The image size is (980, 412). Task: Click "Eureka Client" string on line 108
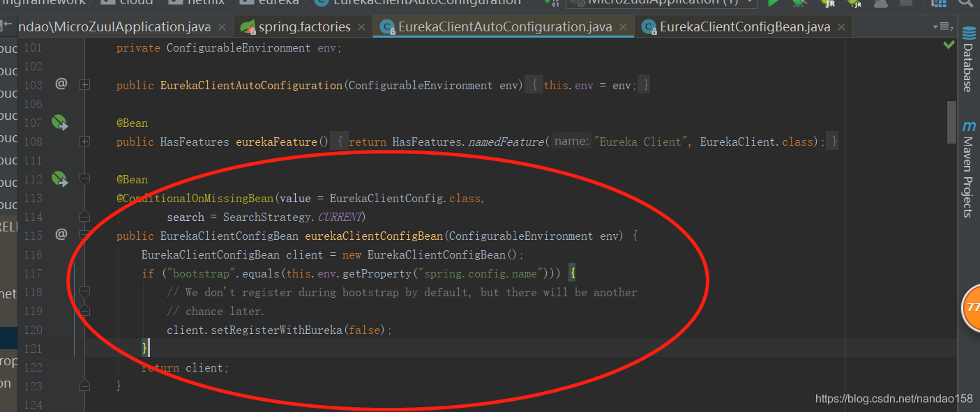pos(640,142)
